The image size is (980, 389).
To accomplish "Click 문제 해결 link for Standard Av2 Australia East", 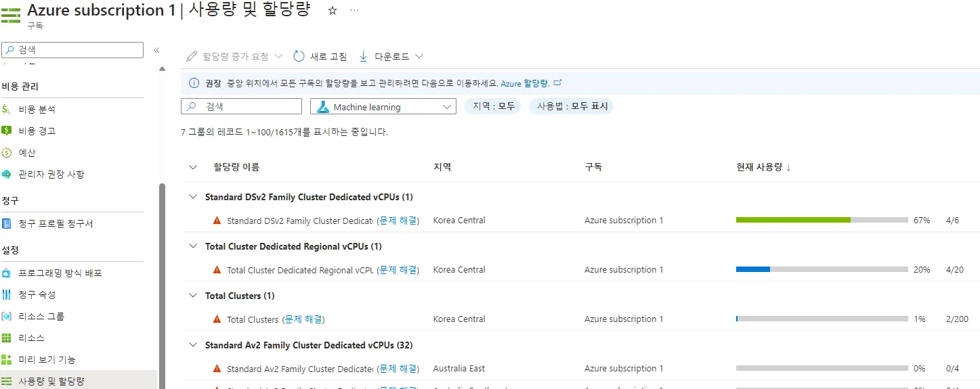I will (398, 369).
